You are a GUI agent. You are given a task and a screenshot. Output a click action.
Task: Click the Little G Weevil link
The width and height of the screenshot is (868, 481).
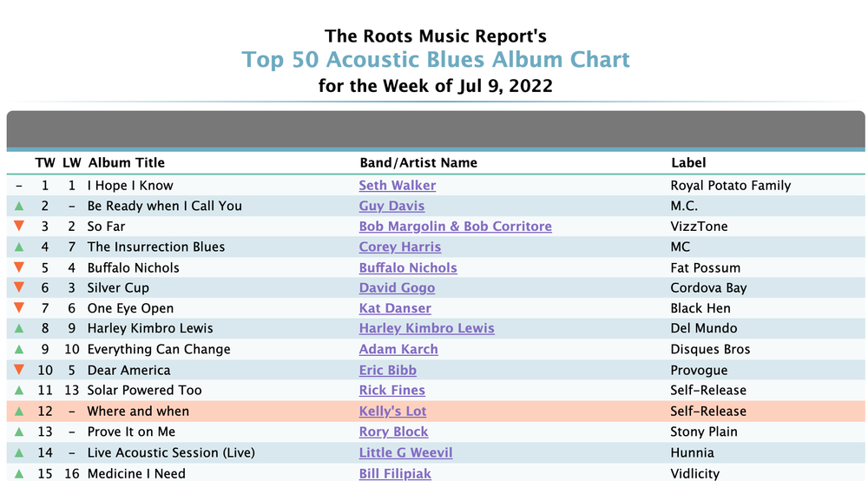(x=405, y=452)
